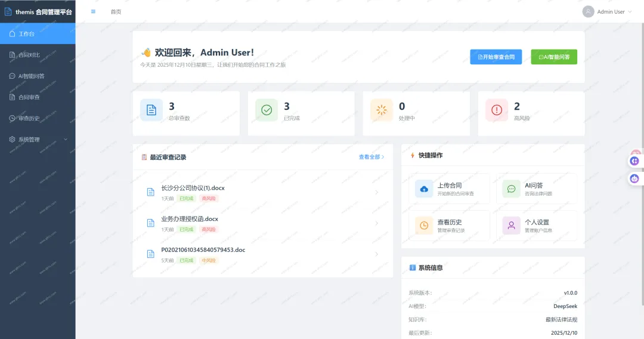The height and width of the screenshot is (339, 644).
Task: Click the blue 开始审查合同 button
Action: [x=496, y=57]
